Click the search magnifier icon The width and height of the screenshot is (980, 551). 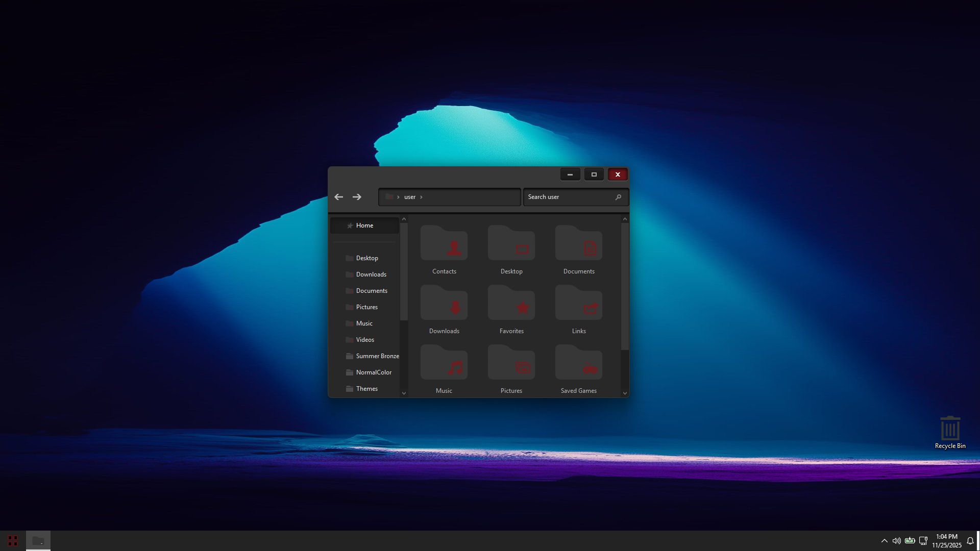[x=618, y=197]
